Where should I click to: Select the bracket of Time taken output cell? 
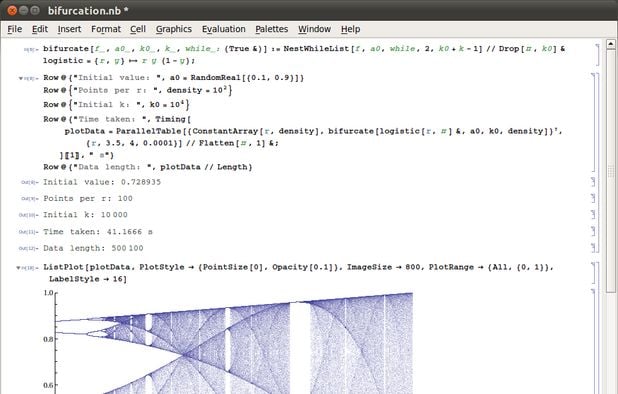click(593, 231)
